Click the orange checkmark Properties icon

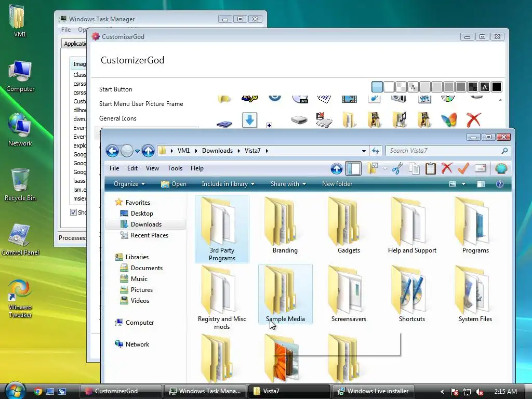463,168
